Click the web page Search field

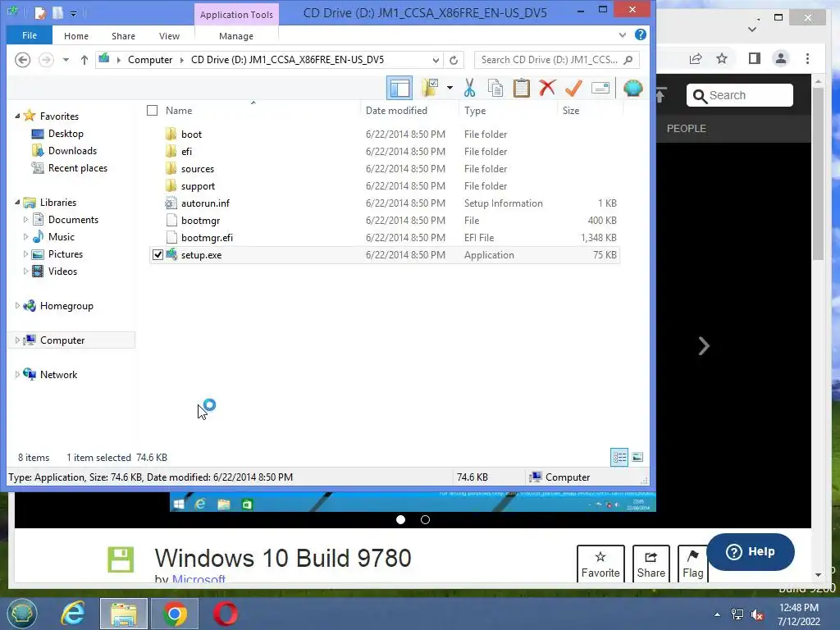pos(740,95)
